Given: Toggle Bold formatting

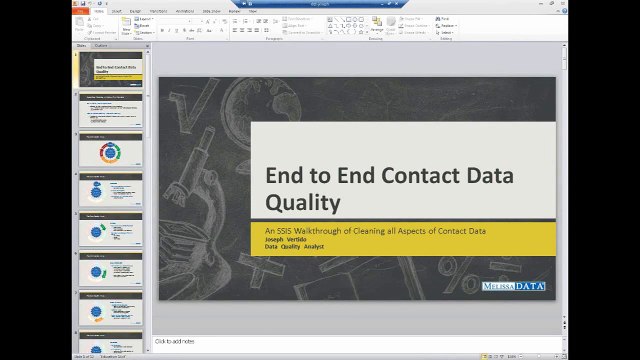Looking at the screenshot, I should click(162, 30).
